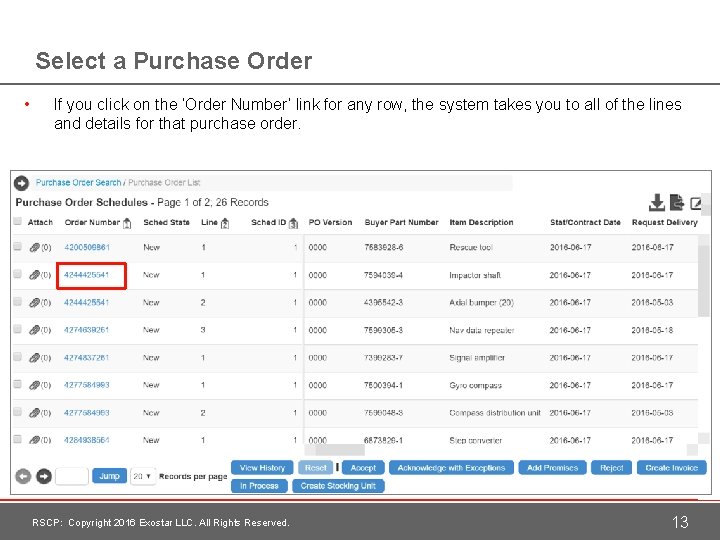Click Acknowledge with Exceptions button

pyautogui.click(x=451, y=468)
